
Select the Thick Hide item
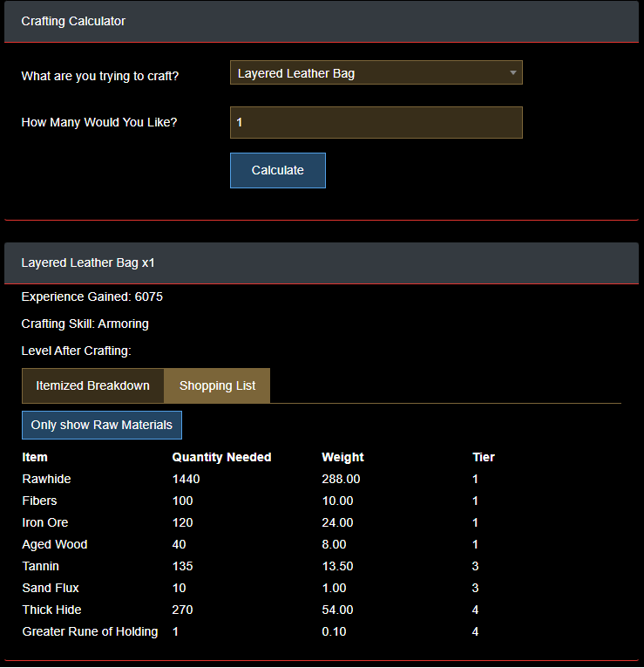[51, 610]
